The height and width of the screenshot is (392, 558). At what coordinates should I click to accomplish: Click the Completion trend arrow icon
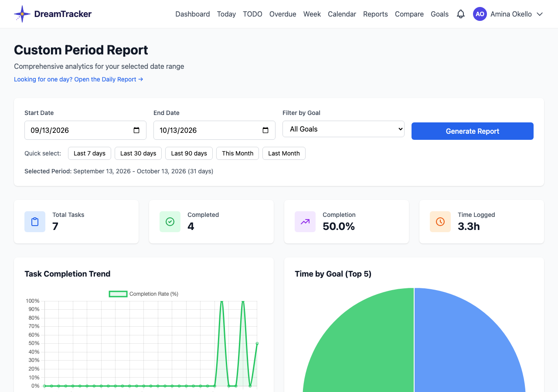[x=305, y=222]
